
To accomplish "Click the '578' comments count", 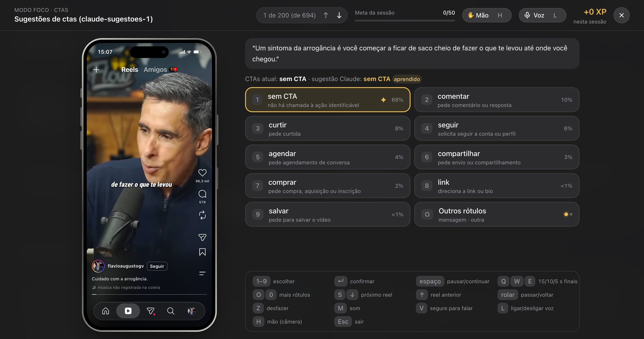I will pos(202,202).
